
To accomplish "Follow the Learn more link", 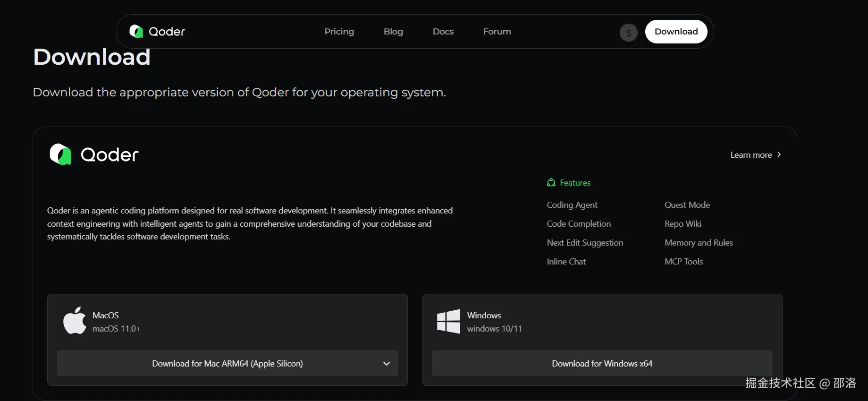I will coord(755,155).
